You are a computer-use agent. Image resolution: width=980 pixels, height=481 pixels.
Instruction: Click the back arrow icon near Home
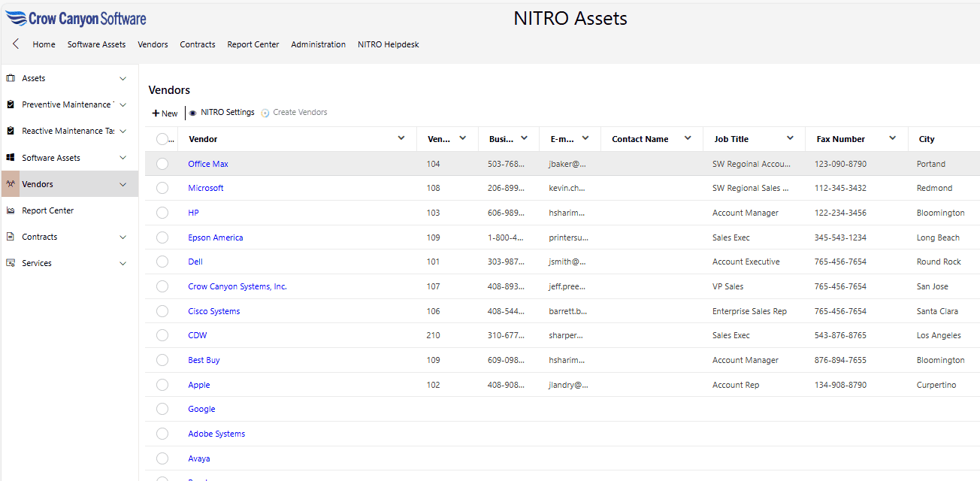click(16, 44)
